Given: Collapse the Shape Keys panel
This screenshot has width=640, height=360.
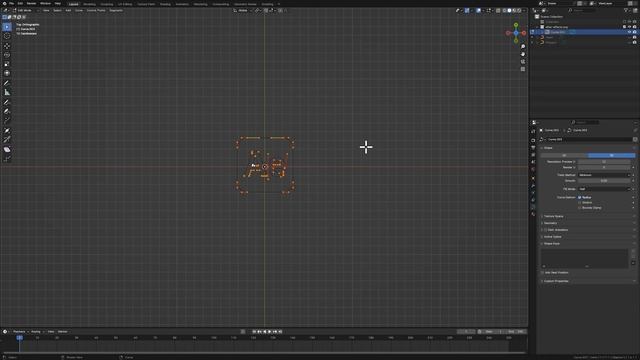Looking at the screenshot, I should click(x=551, y=244).
